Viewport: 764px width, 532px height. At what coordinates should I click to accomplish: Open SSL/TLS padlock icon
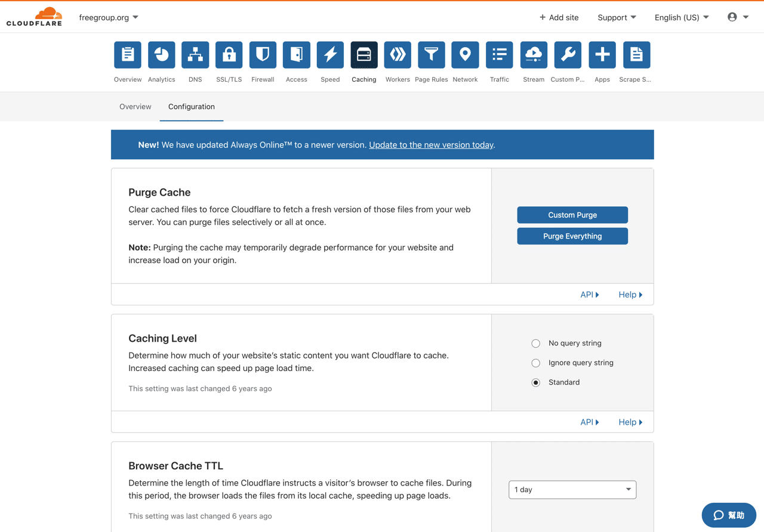click(229, 55)
